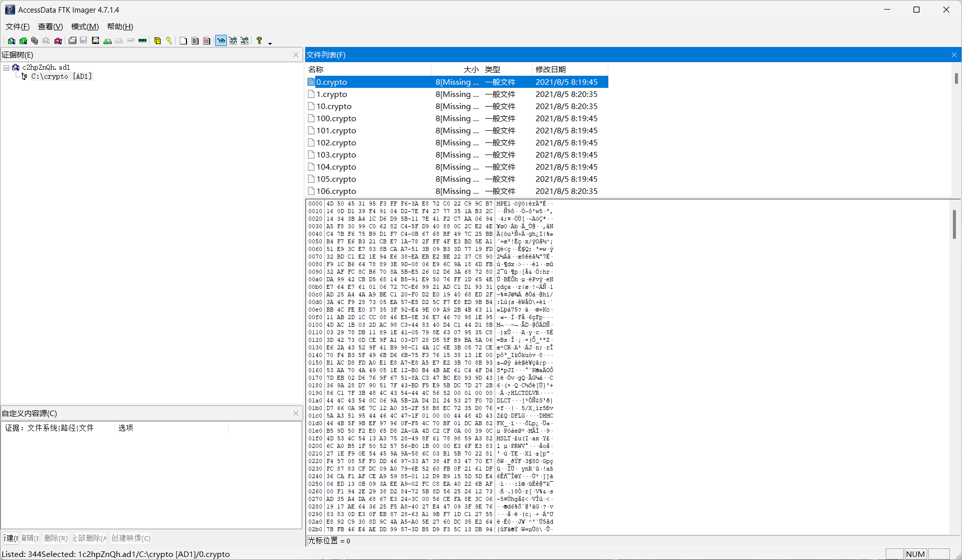Close the 自定义内容源 panel
The image size is (962, 560).
pyautogui.click(x=296, y=414)
